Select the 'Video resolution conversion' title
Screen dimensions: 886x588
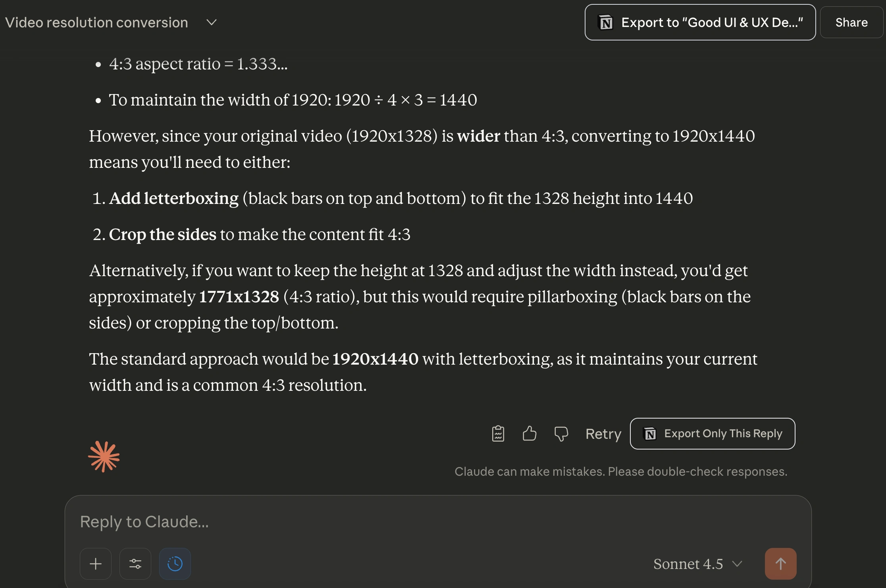pos(96,22)
